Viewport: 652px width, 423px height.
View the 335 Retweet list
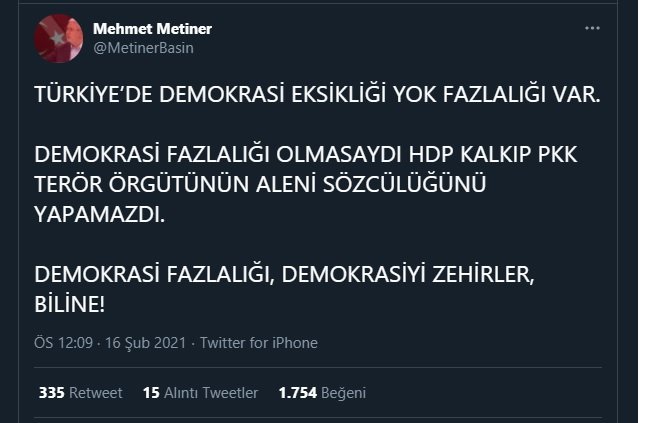pyautogui.click(x=80, y=393)
